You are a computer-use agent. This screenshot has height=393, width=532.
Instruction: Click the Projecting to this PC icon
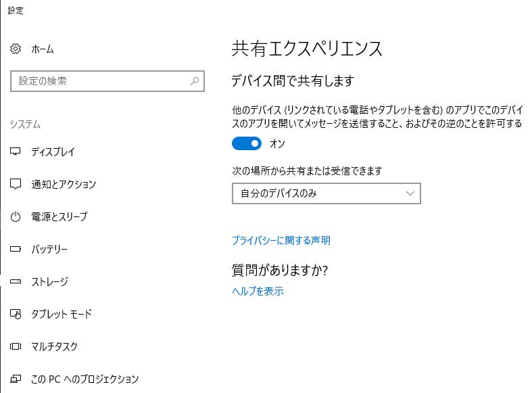(x=16, y=379)
